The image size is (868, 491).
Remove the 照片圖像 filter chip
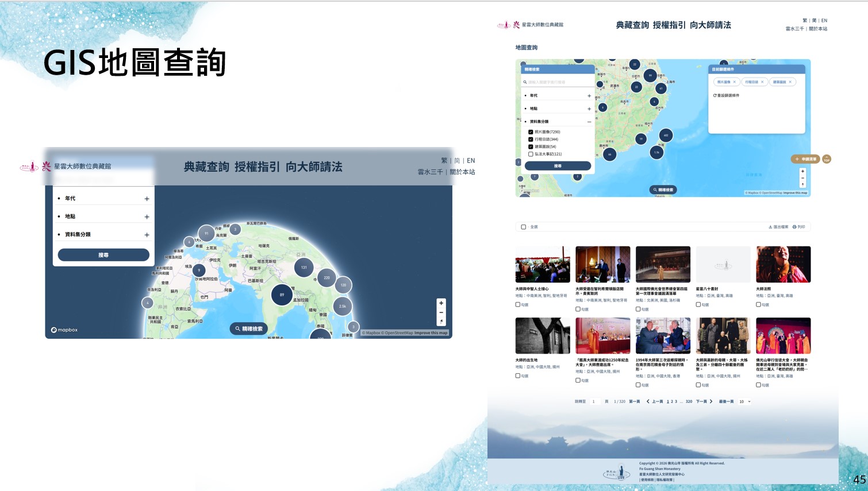[x=734, y=82]
